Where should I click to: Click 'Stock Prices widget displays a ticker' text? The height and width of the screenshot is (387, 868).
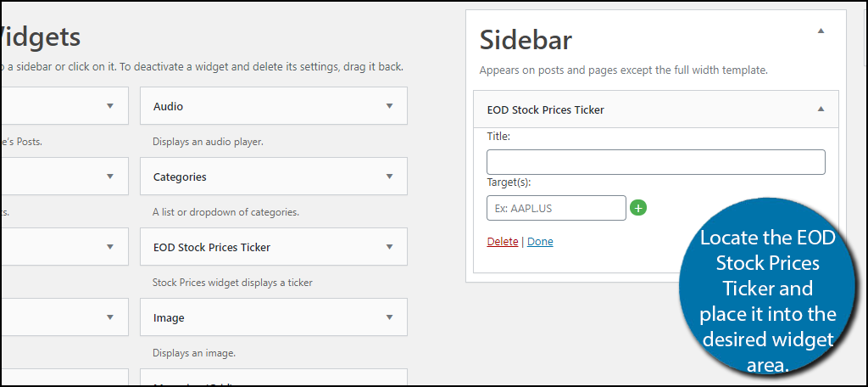(232, 283)
